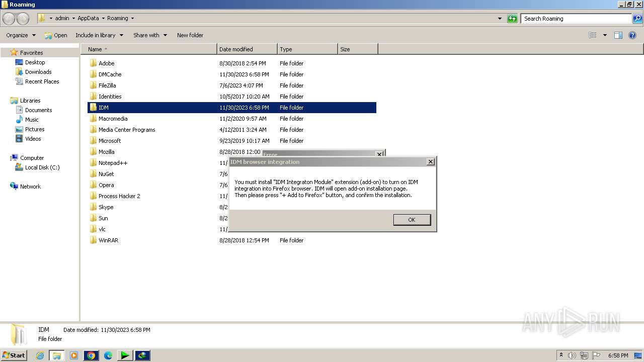The image size is (644, 362).
Task: Select the vlc folder
Action: coord(102,229)
